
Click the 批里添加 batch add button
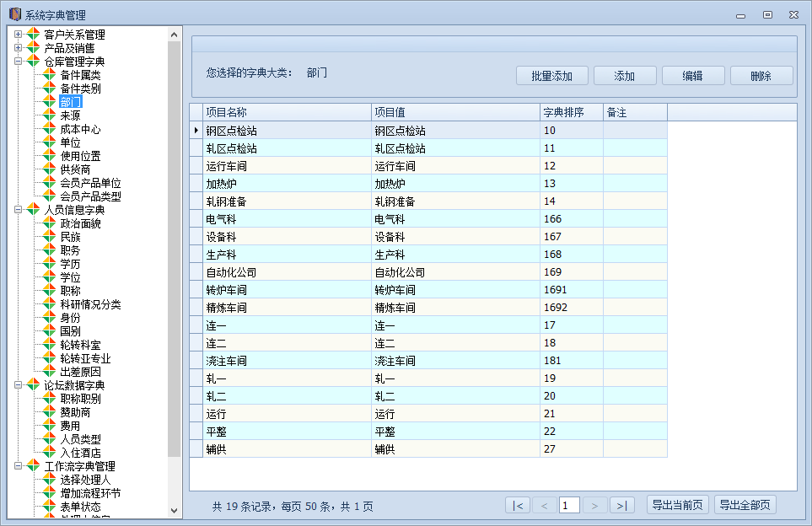coord(552,76)
